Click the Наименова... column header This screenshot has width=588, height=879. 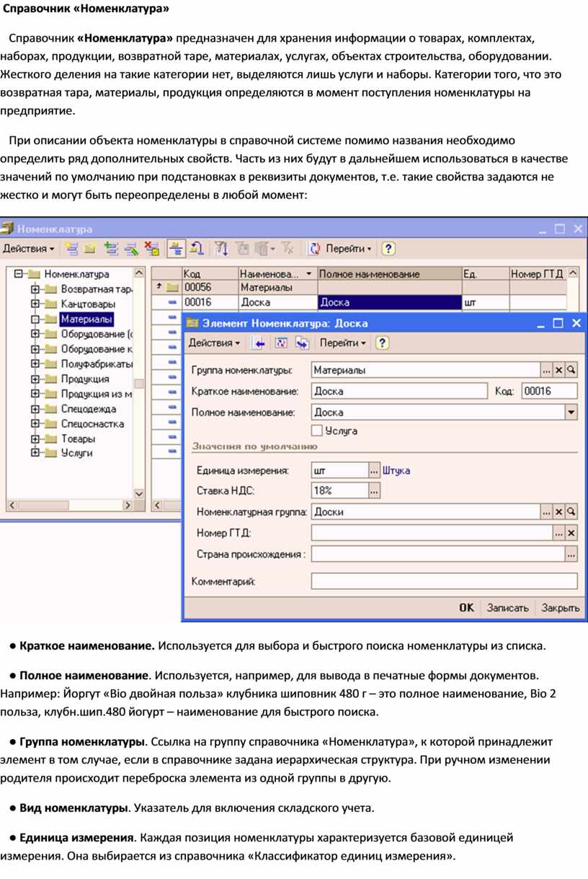click(277, 274)
